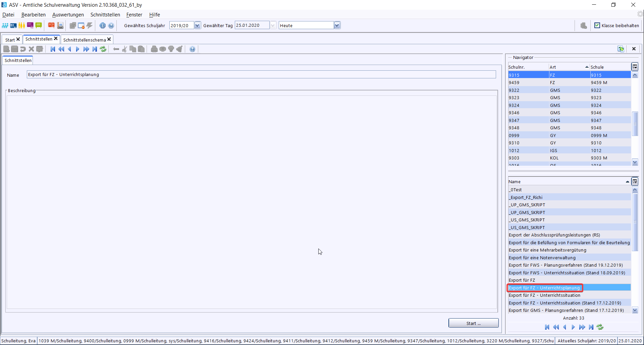Viewport: 644px width, 345px height.
Task: Select Export für GMS - Planungsverfahren entry
Action: 569,310
